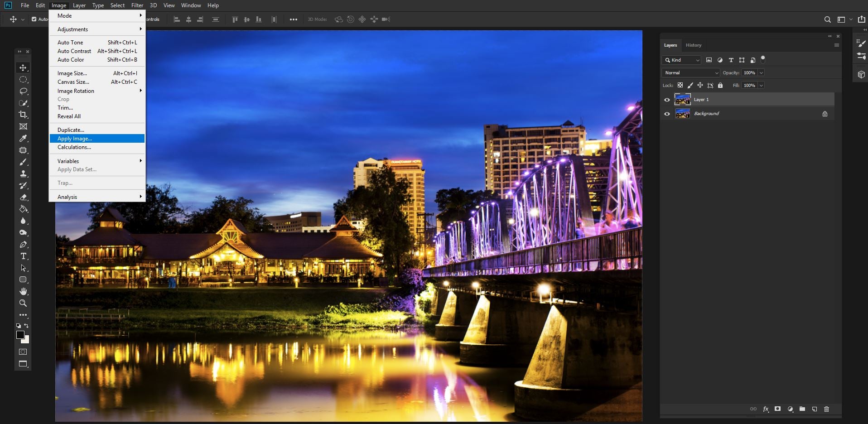Viewport: 868px width, 424px height.
Task: Add a layer mask
Action: [777, 409]
